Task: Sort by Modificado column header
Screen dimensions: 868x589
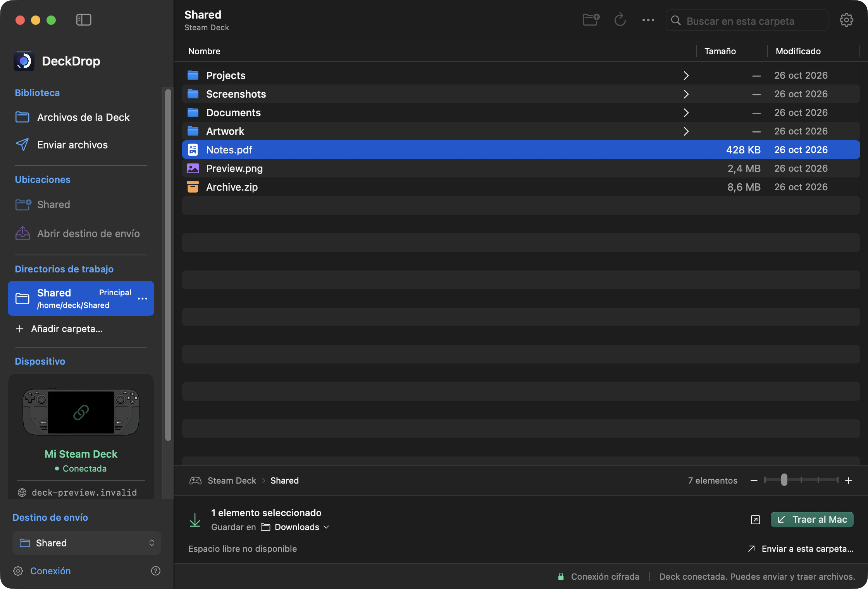Action: click(x=798, y=51)
